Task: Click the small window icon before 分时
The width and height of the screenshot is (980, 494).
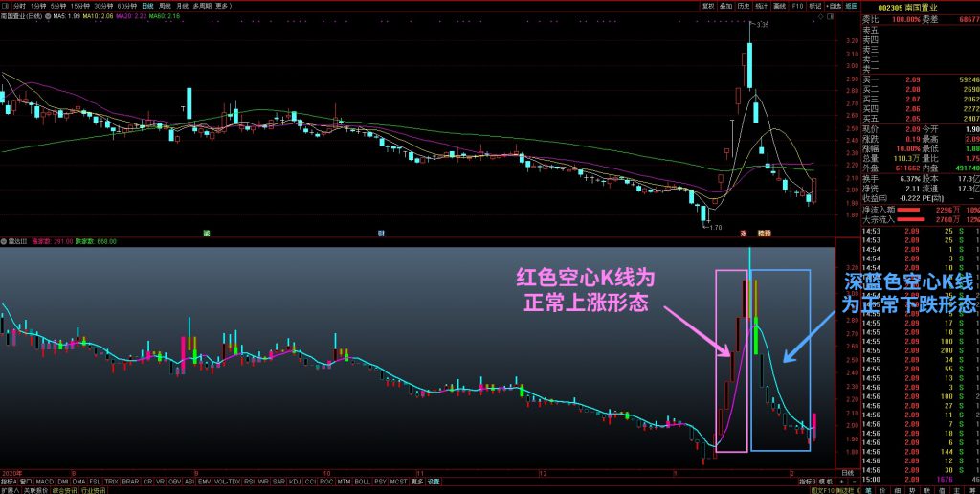Action: point(5,6)
